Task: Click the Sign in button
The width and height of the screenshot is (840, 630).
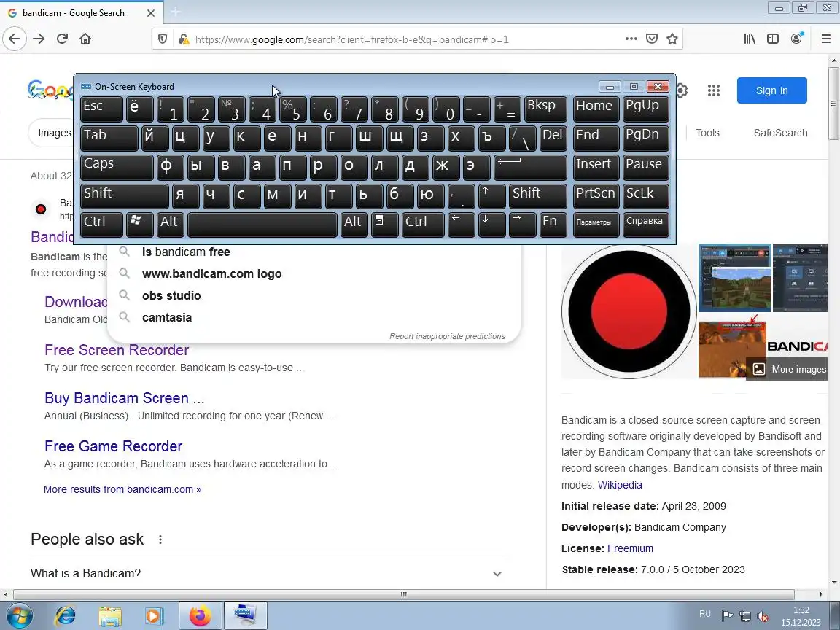Action: [771, 90]
